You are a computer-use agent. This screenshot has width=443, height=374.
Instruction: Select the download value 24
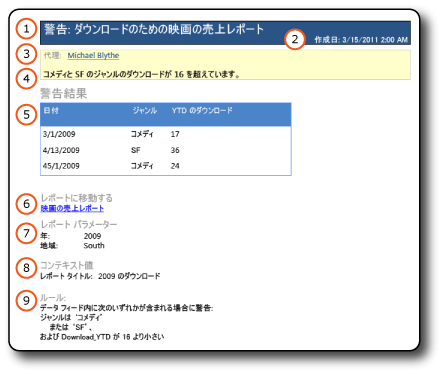tap(175, 166)
